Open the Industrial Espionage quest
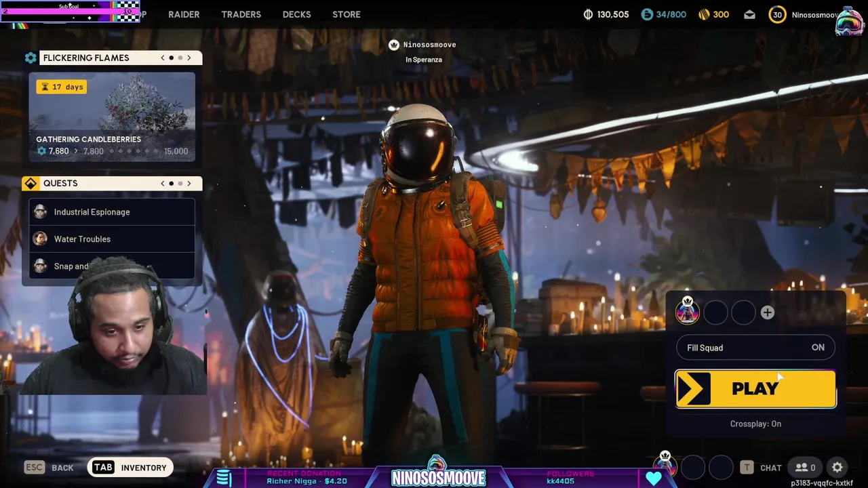This screenshot has width=868, height=488. pos(112,211)
